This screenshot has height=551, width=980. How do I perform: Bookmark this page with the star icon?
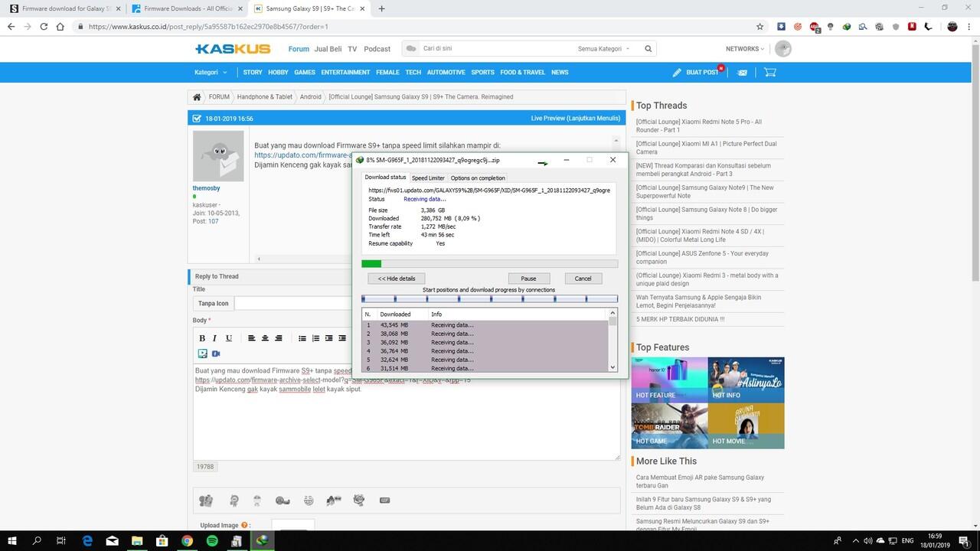coord(759,26)
